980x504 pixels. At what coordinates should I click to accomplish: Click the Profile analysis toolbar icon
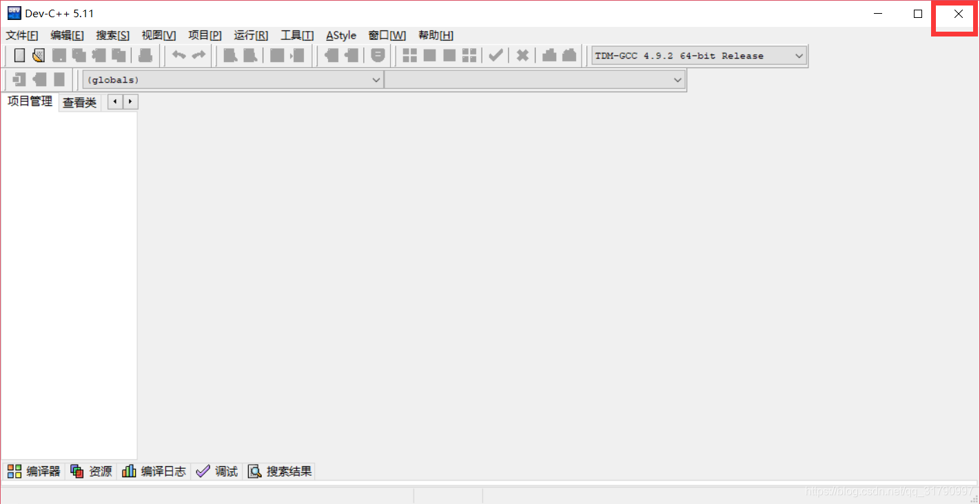pos(549,56)
